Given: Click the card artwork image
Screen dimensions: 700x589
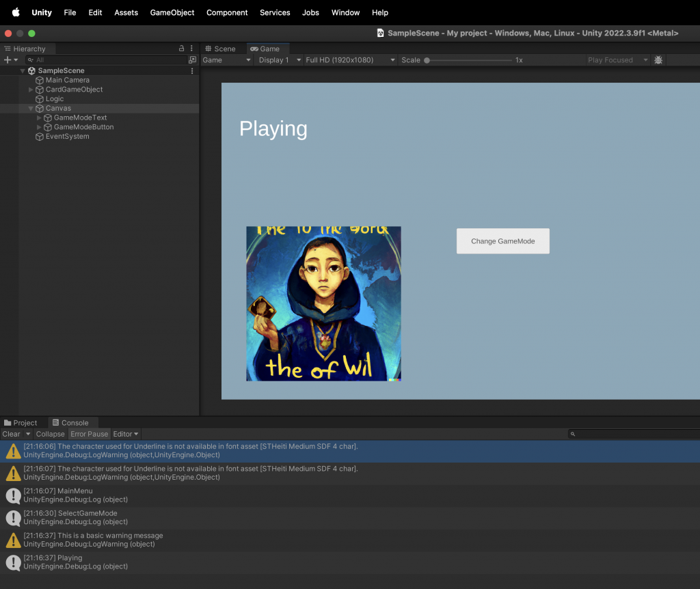Looking at the screenshot, I should pyautogui.click(x=323, y=303).
